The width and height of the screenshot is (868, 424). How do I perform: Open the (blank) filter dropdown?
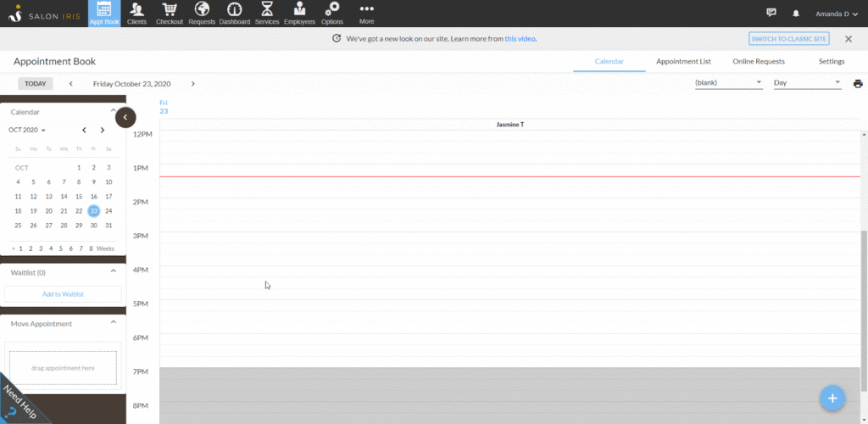(x=728, y=83)
